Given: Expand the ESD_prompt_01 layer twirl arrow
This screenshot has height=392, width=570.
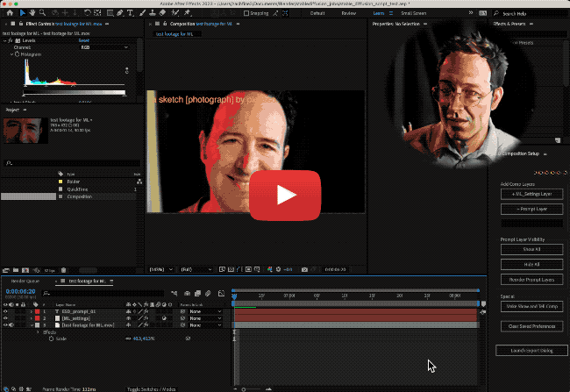Looking at the screenshot, I should [x=32, y=311].
